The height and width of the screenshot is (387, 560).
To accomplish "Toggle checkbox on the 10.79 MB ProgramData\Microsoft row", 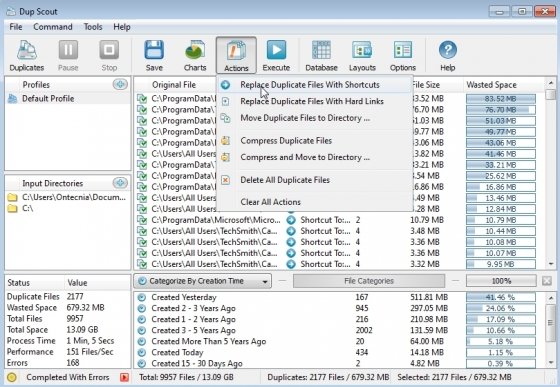I will pyautogui.click(x=142, y=220).
